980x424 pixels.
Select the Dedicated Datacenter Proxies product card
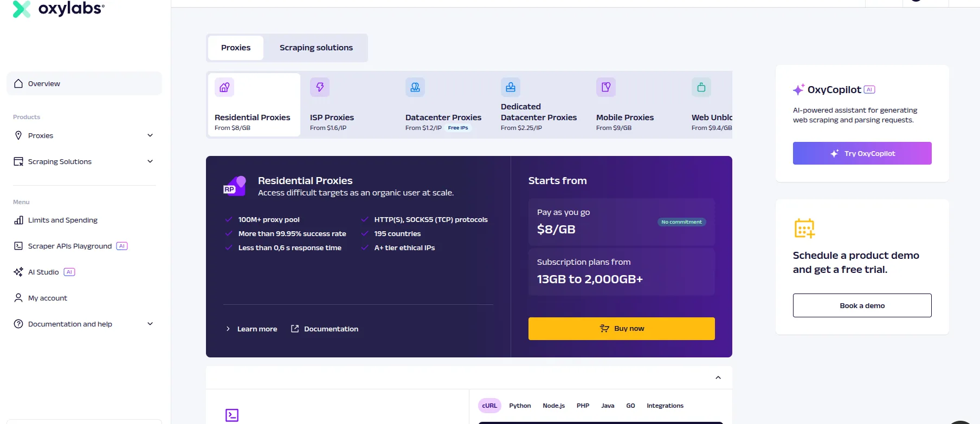click(541, 105)
